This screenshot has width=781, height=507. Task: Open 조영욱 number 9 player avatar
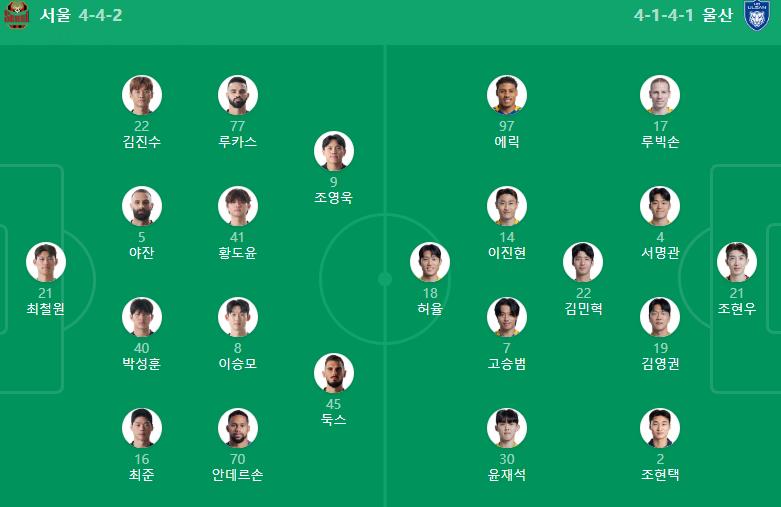coord(333,151)
